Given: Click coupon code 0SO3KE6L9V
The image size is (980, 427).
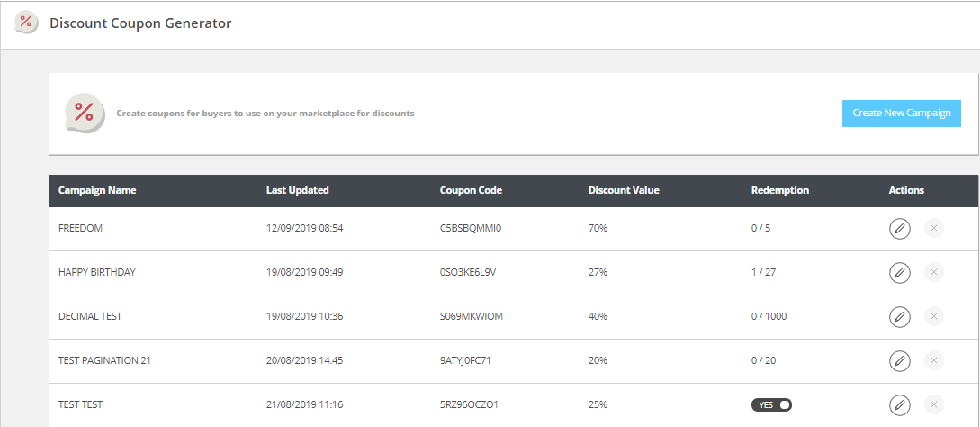Looking at the screenshot, I should pos(468,272).
